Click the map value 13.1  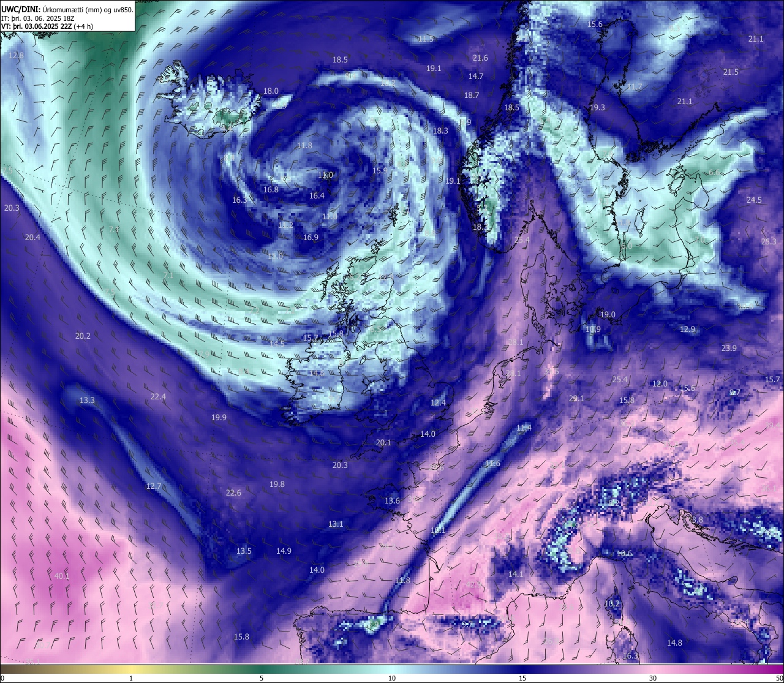[x=336, y=524]
